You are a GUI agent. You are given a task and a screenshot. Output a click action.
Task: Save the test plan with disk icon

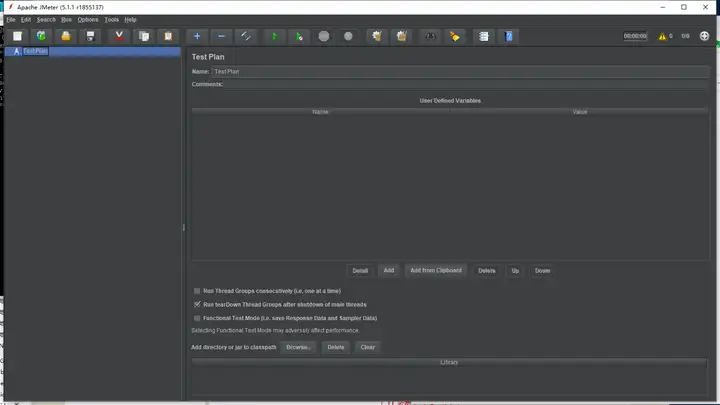(90, 36)
